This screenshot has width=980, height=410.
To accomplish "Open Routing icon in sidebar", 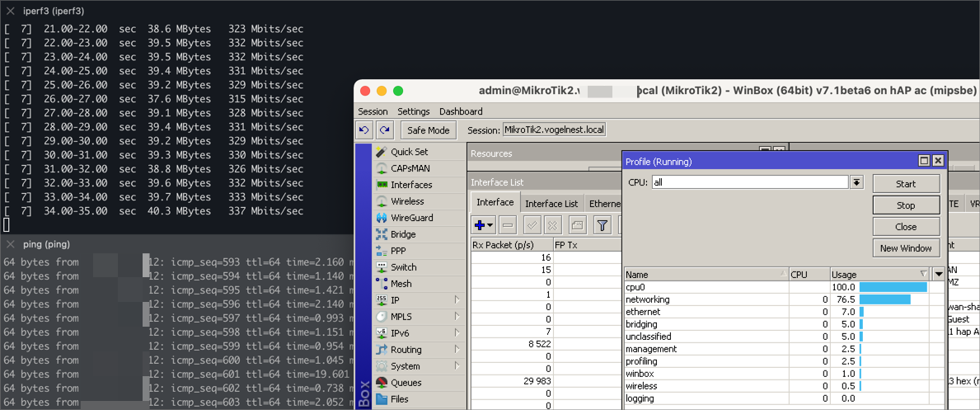I will coord(382,349).
